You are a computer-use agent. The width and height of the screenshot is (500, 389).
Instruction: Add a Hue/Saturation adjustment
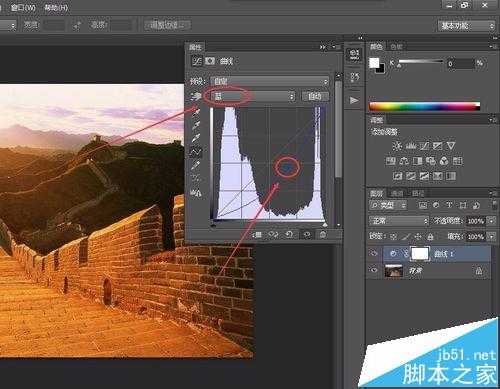pos(391,161)
